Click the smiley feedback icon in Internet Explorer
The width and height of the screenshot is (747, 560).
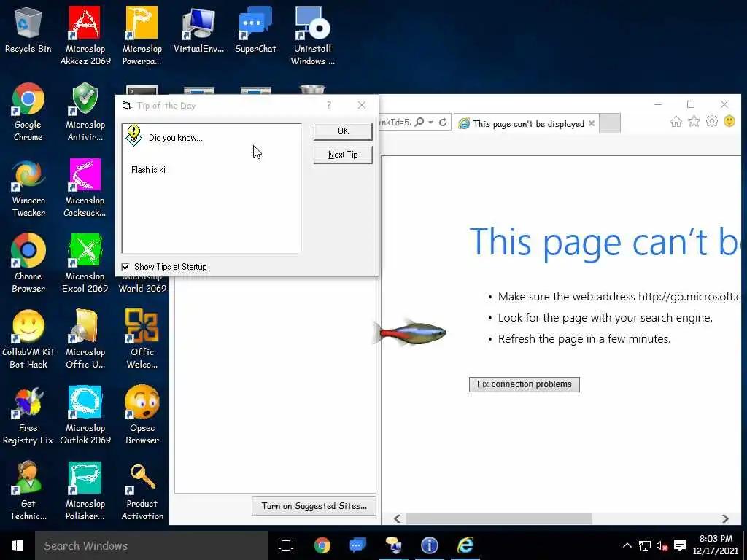click(729, 122)
